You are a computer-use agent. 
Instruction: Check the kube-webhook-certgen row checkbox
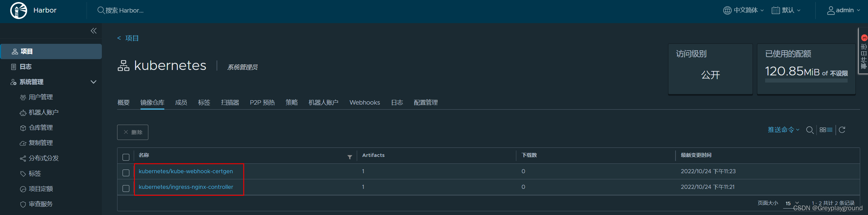click(126, 173)
